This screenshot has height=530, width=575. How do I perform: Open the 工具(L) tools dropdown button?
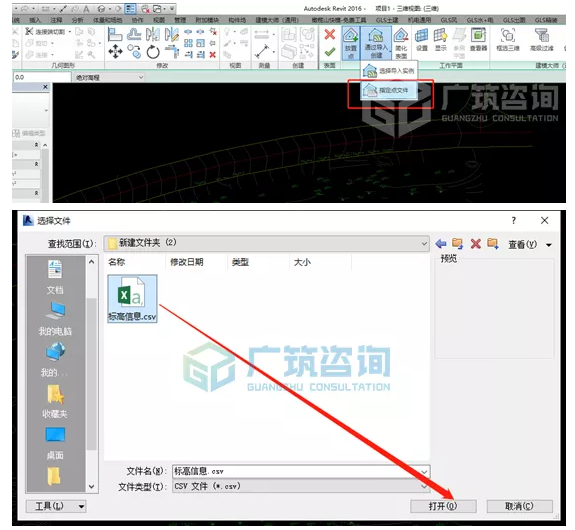56,506
